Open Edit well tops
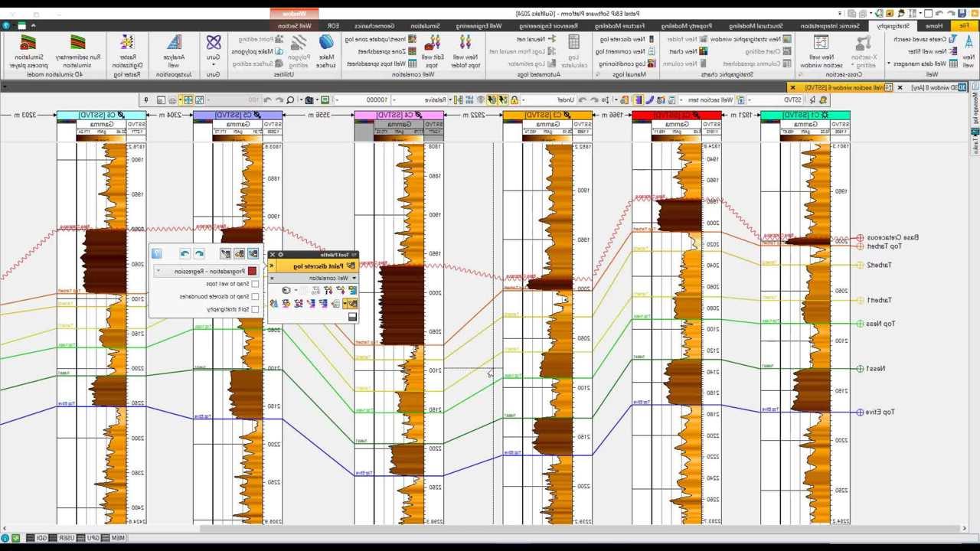This screenshot has height=551, width=980. 433,50
